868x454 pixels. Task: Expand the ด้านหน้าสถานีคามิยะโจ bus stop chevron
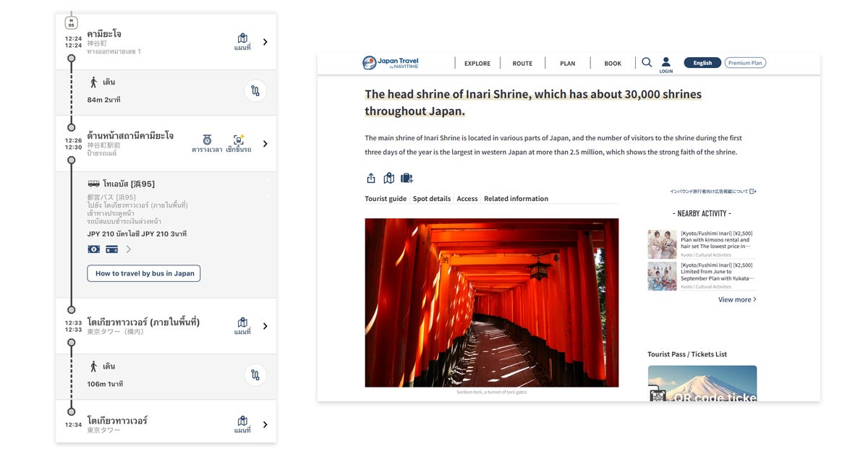(265, 144)
